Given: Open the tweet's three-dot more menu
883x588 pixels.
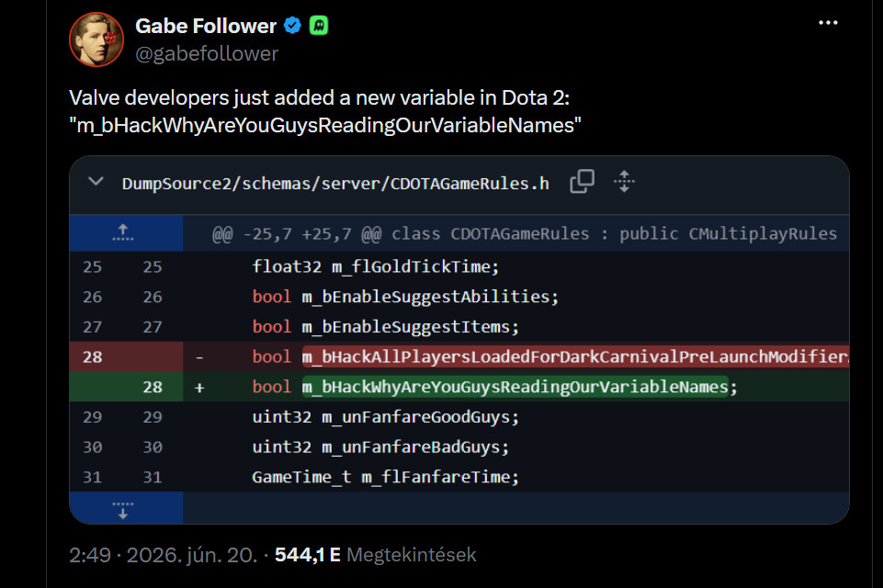Looking at the screenshot, I should tap(828, 23).
